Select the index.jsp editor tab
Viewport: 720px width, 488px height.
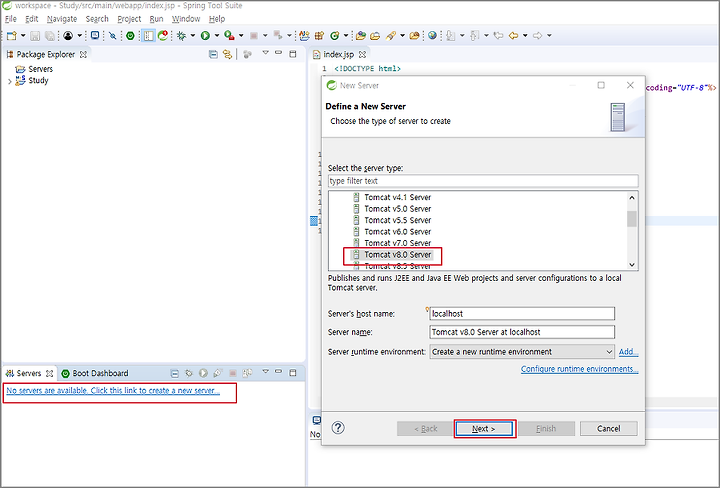coord(339,55)
